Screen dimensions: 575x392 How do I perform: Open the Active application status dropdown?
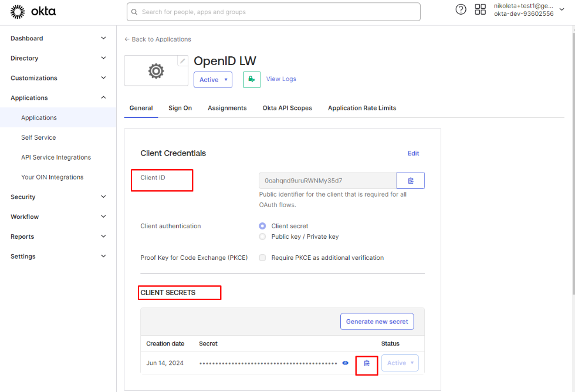pos(213,80)
